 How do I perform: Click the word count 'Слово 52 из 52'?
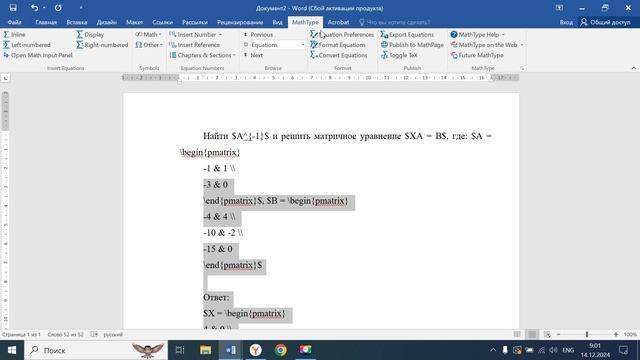click(x=65, y=334)
